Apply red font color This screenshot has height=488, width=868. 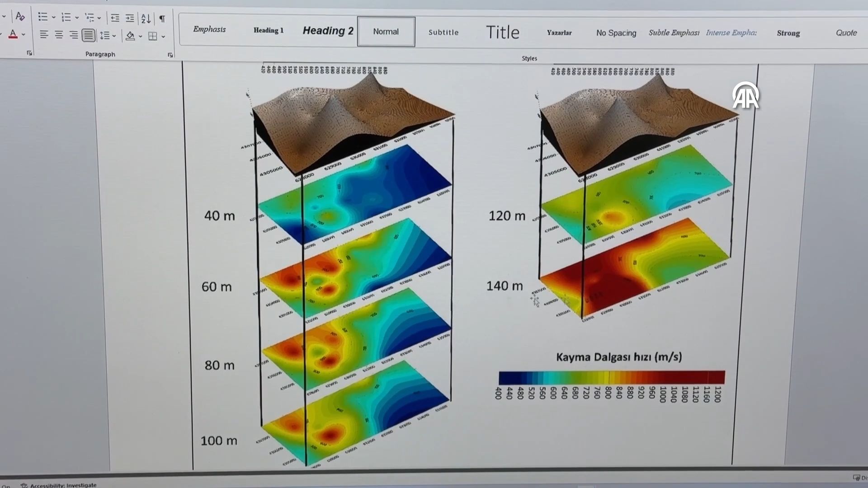pyautogui.click(x=13, y=34)
